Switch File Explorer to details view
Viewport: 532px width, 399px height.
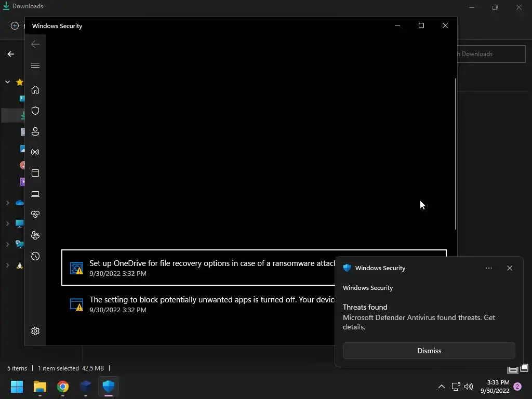513,369
